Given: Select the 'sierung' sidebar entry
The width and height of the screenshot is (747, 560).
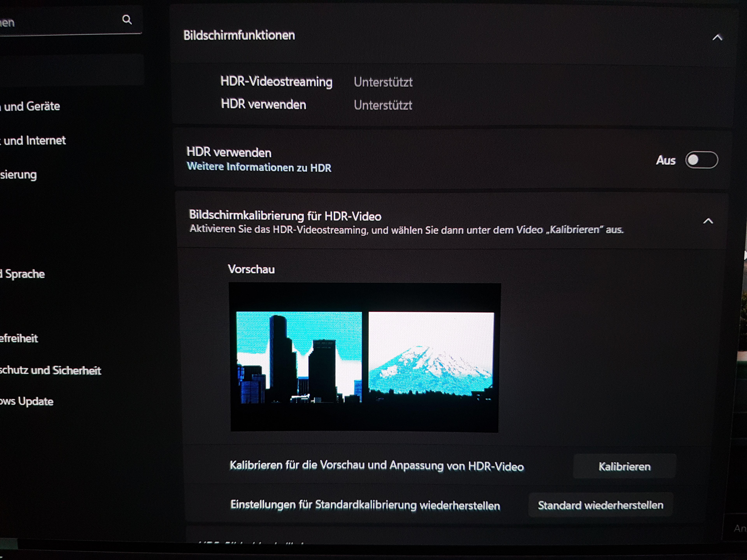Looking at the screenshot, I should 18,175.
